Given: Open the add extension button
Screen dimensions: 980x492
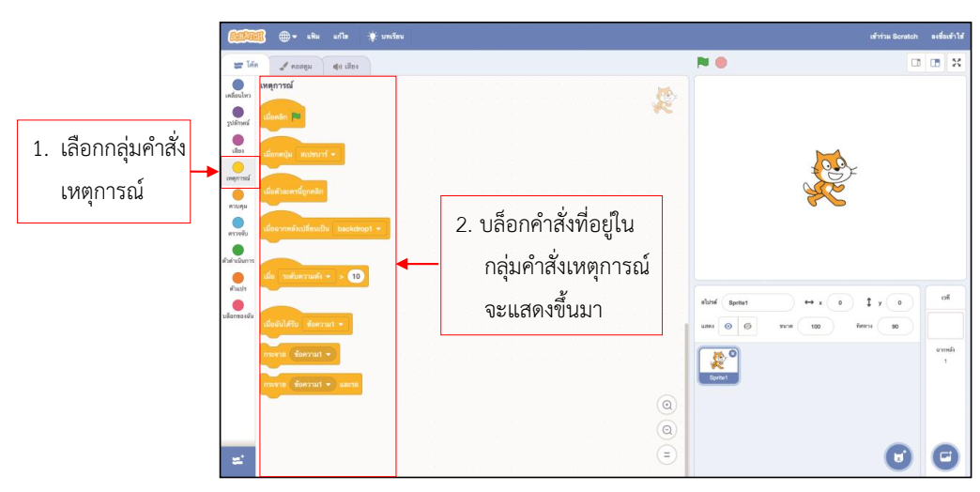Looking at the screenshot, I should click(237, 459).
